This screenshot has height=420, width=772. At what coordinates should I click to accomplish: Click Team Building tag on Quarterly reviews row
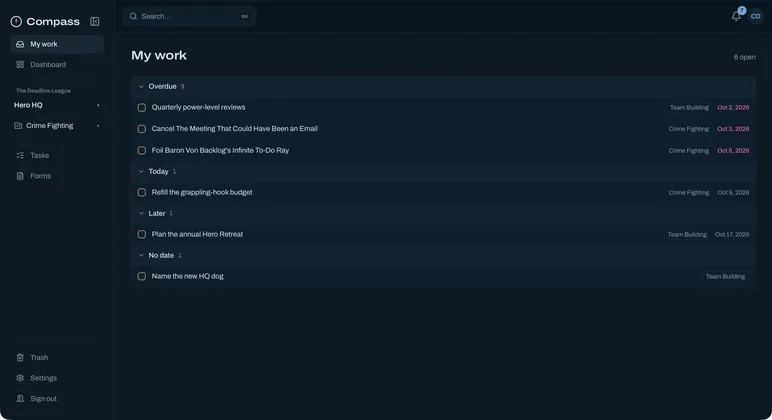click(x=689, y=107)
